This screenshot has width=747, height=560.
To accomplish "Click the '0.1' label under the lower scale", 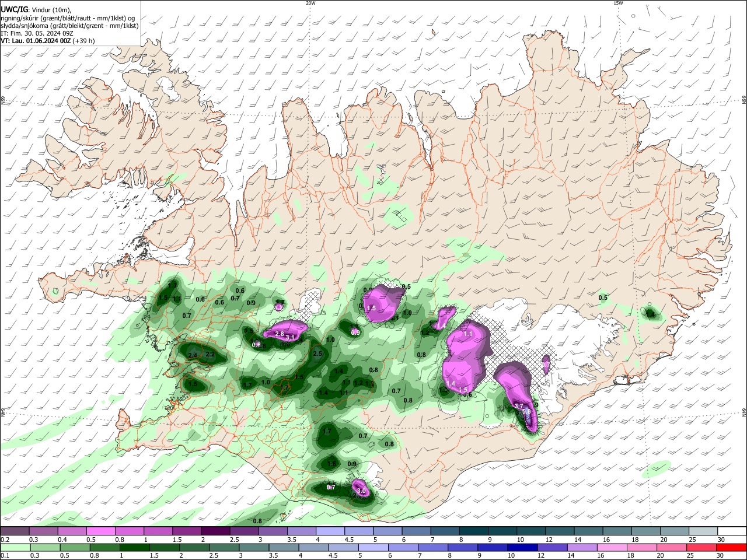I will pos(4,555).
